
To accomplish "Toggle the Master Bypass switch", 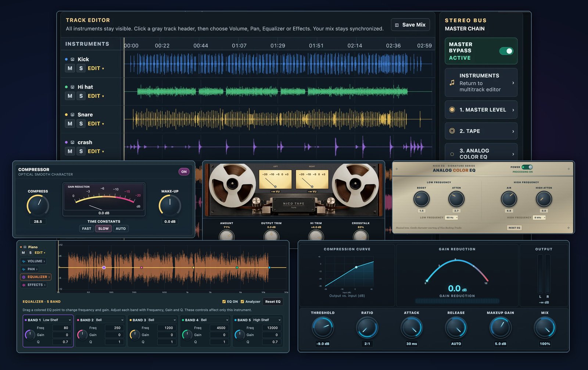I will click(506, 51).
